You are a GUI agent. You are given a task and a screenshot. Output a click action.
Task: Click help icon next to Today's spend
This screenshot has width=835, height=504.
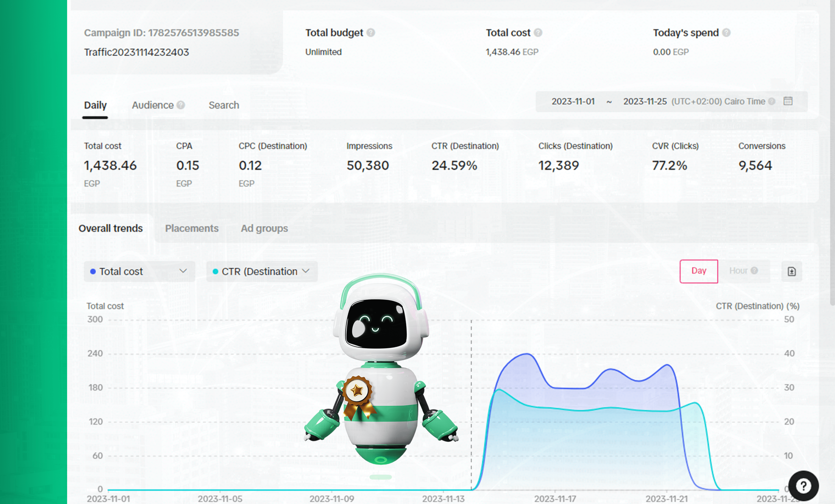coord(726,32)
